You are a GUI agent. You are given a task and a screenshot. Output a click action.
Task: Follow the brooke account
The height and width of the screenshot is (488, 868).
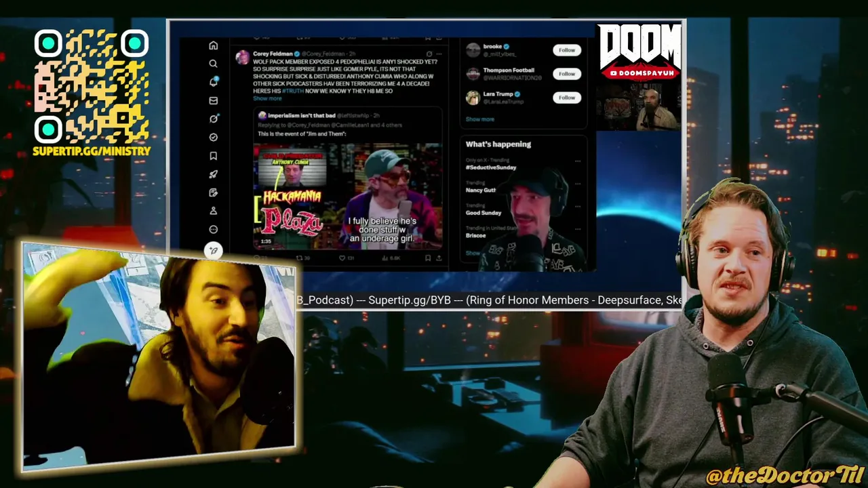click(x=566, y=50)
